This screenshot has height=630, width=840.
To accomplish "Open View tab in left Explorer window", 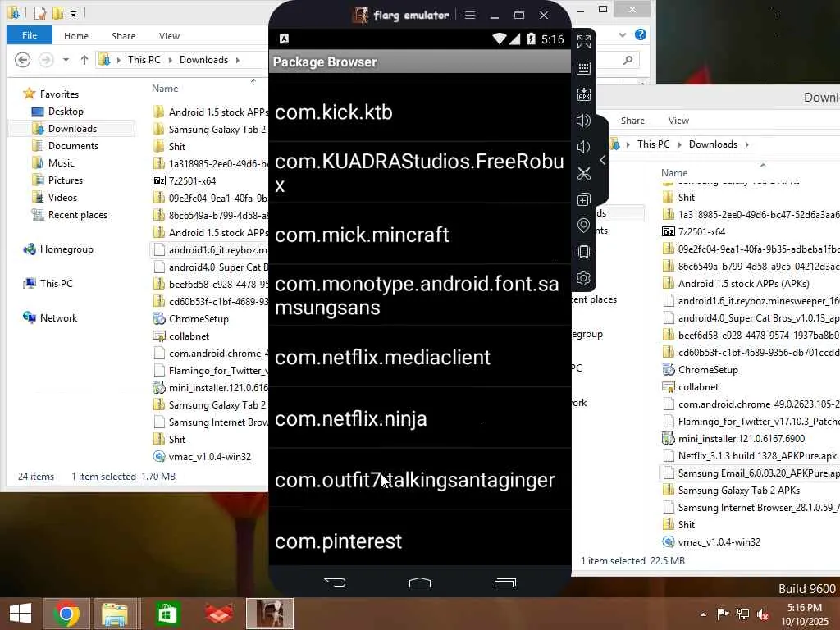I will tap(169, 36).
